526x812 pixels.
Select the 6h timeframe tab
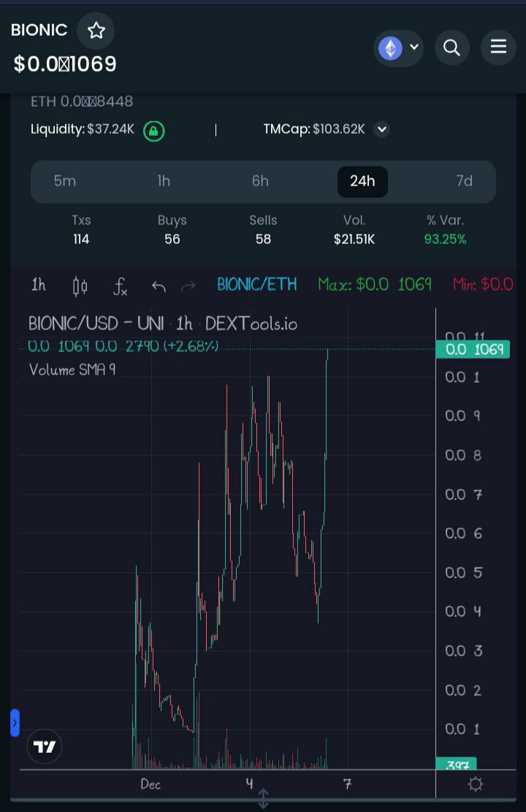260,181
